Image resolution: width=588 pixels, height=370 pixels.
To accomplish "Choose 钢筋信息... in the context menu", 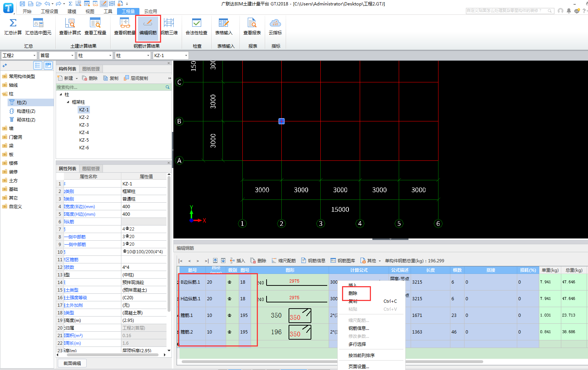I will coord(359,328).
